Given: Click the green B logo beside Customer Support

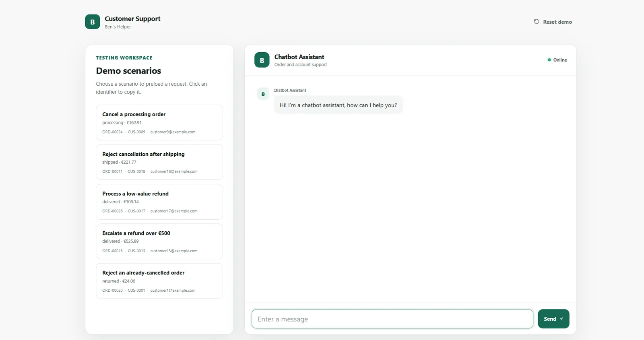Looking at the screenshot, I should point(93,22).
